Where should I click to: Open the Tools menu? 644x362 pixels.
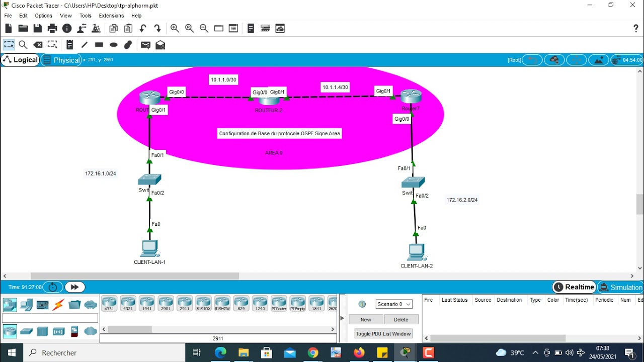(86, 16)
